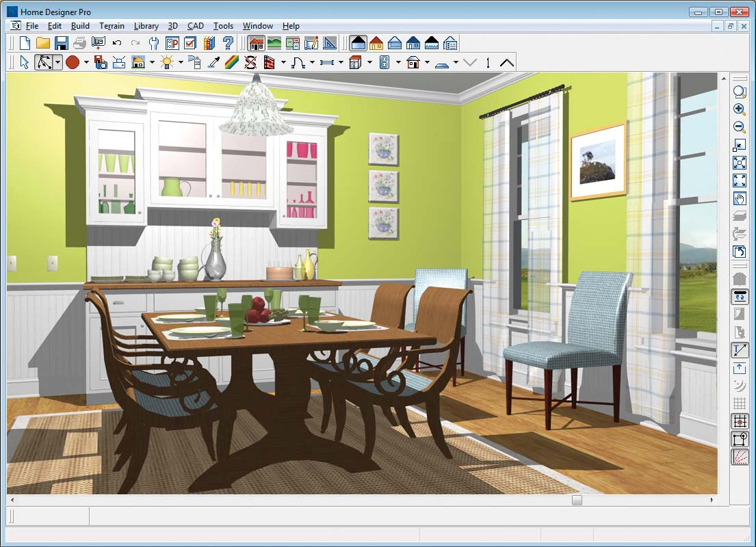
Task: Select the orange house roof style icon
Action: click(376, 44)
